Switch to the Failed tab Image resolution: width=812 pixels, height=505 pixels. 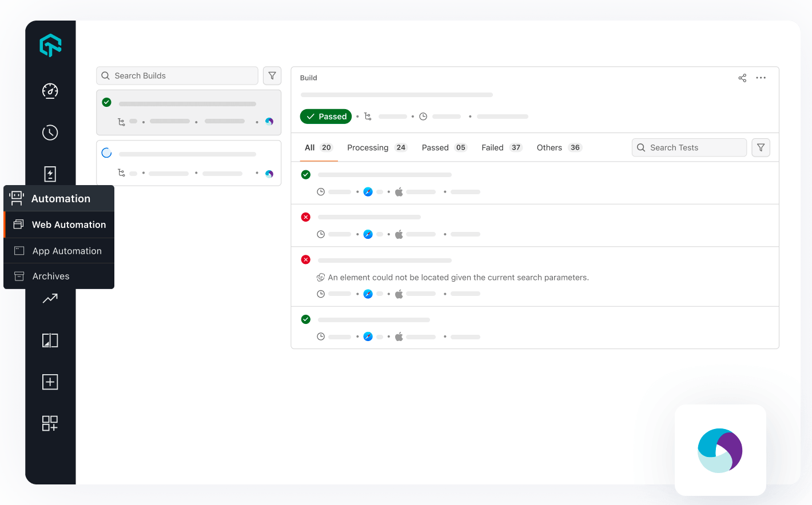pyautogui.click(x=502, y=147)
